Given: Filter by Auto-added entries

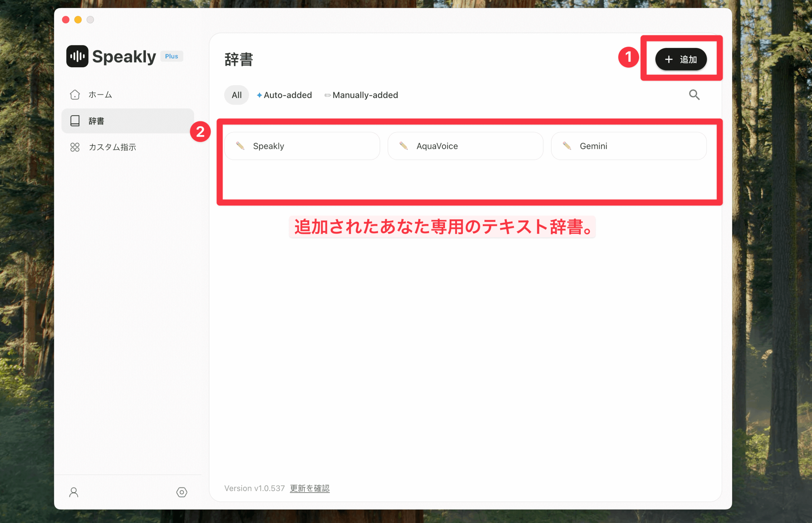Looking at the screenshot, I should [x=284, y=95].
